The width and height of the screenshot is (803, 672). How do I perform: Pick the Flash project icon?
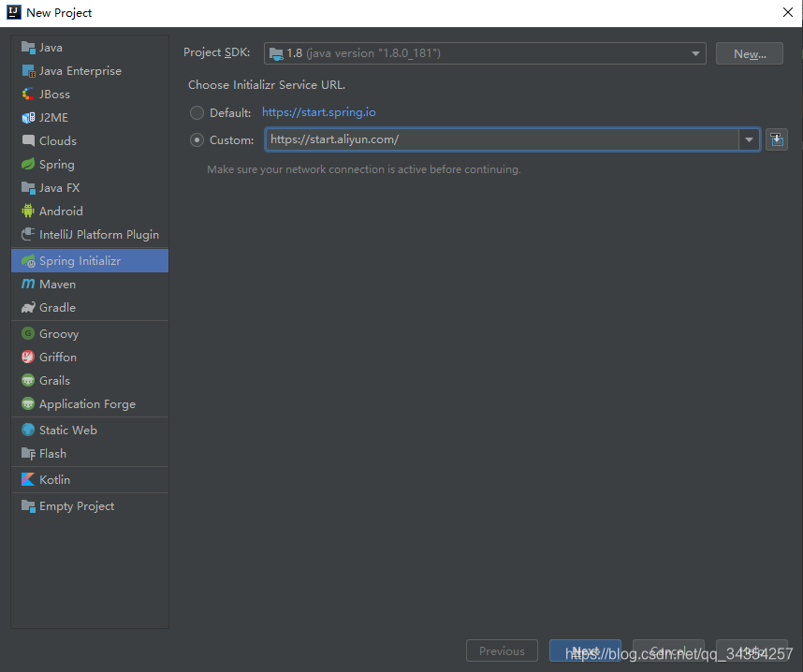(28, 454)
